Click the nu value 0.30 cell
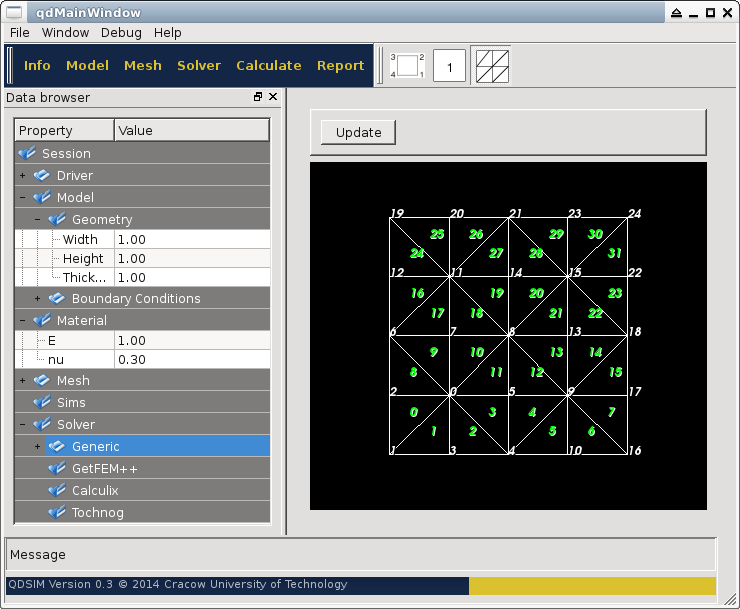 (x=191, y=360)
